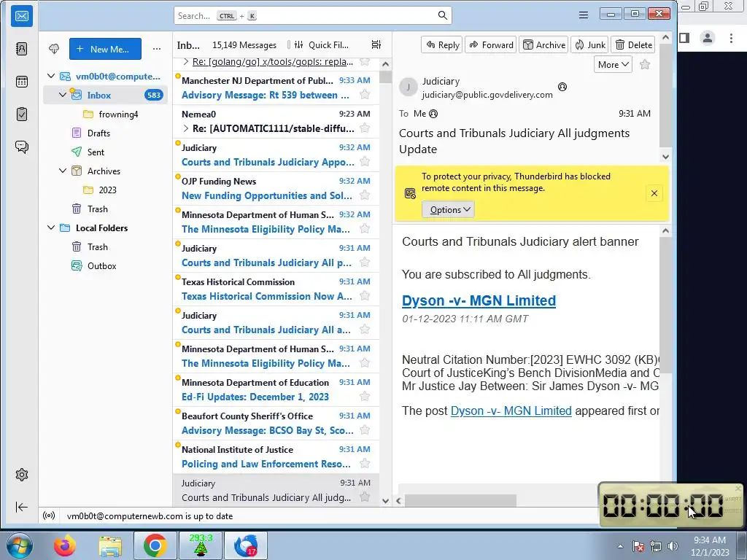Open Windows Start button
The width and height of the screenshot is (747, 560).
click(x=19, y=545)
